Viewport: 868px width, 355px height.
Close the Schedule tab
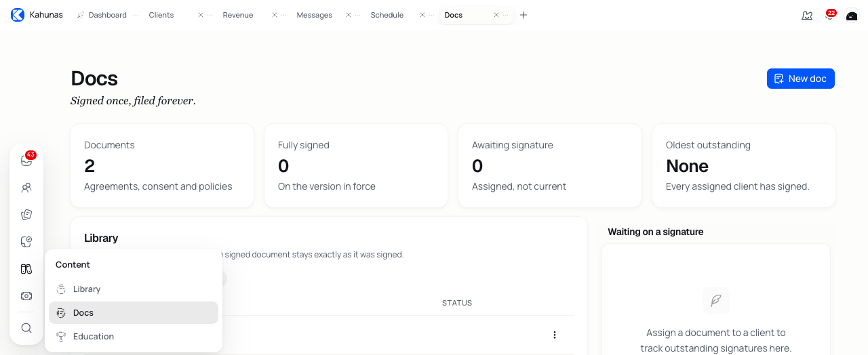(422, 15)
